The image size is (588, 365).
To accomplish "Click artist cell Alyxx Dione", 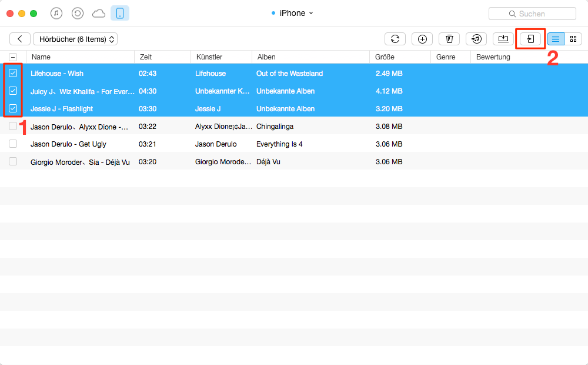I will 223,127.
